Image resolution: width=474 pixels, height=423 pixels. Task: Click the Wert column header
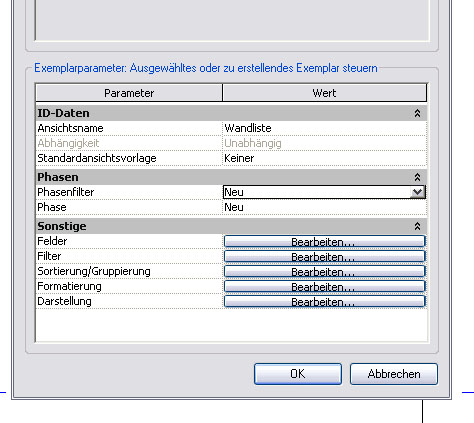(324, 93)
